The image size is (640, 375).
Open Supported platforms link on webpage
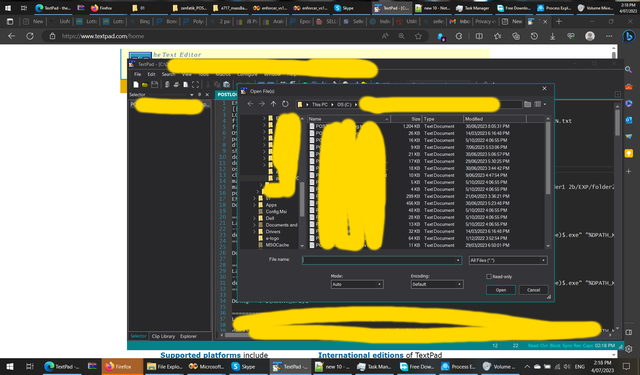coord(200,355)
